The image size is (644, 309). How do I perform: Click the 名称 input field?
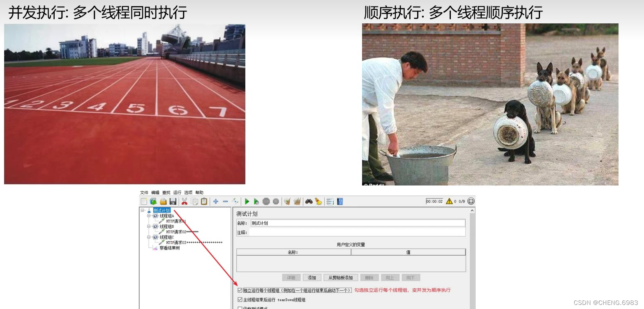(358, 223)
